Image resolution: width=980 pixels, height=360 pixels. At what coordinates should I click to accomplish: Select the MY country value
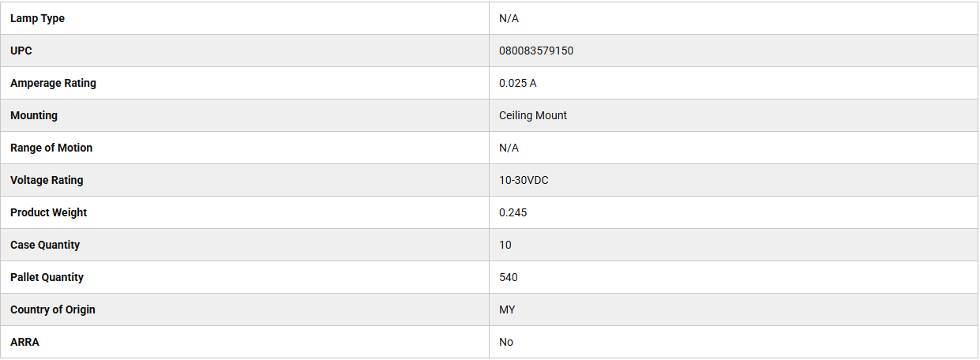[x=507, y=309]
